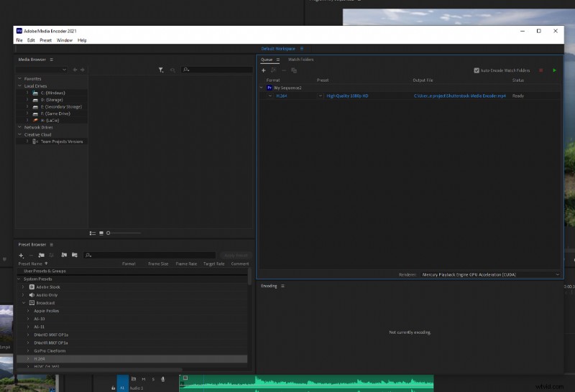Switch Media Browser to list view icon
The height and width of the screenshot is (392, 575).
click(93, 233)
